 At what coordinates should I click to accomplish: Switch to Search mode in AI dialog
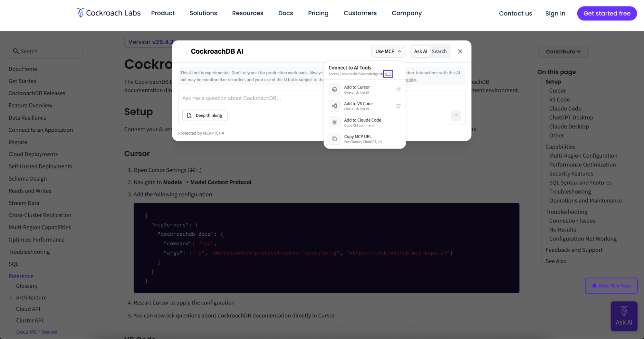439,52
